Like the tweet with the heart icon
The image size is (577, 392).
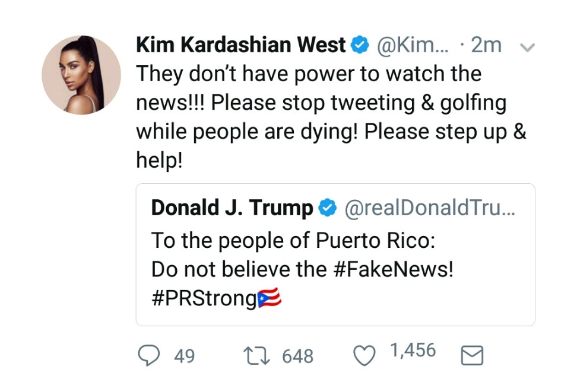tap(363, 355)
